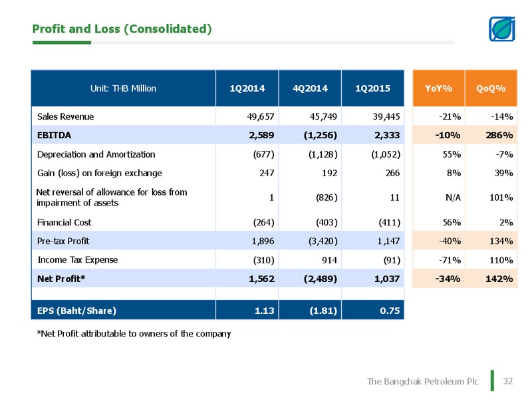Select the 'Pre-tax Profit' row label
Screen dimensions: 532x399
(63, 241)
